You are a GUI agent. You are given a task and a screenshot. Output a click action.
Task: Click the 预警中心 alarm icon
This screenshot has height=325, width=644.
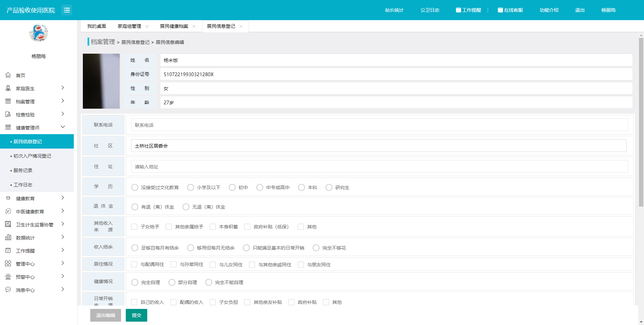pos(8,277)
